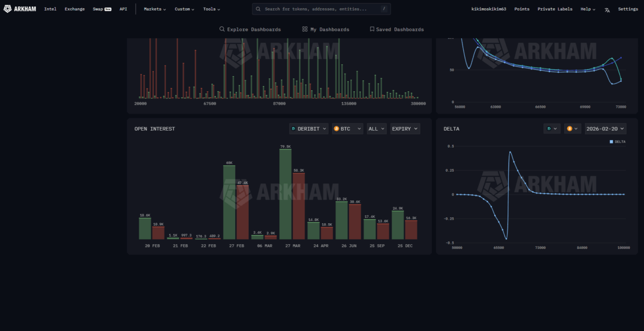644x331 pixels.
Task: Click the green 27 MAR 79.5K bar
Action: coord(286,194)
